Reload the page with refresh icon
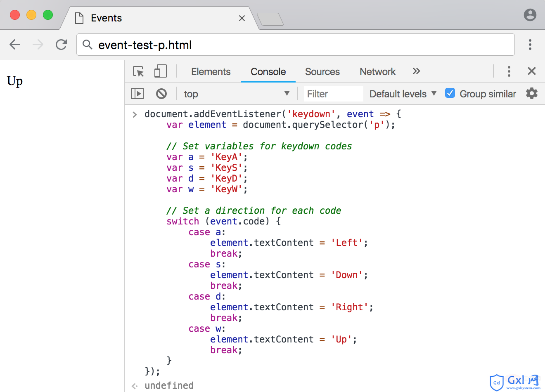 coord(62,45)
